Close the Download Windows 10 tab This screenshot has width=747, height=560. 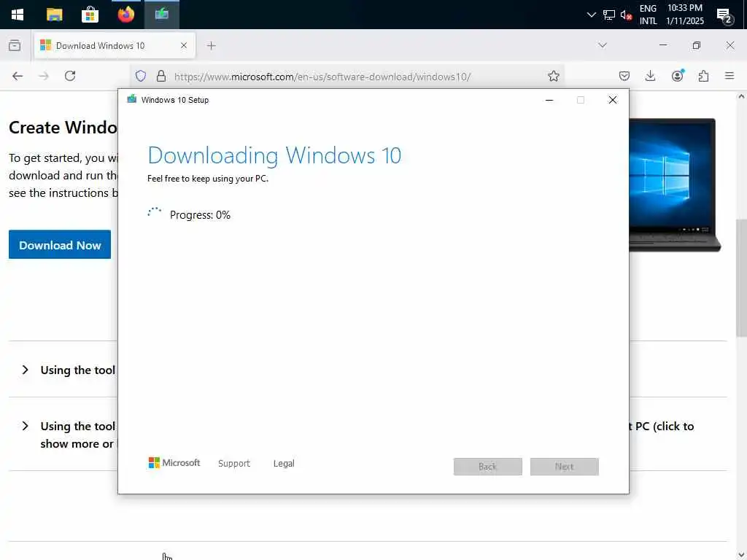click(184, 45)
